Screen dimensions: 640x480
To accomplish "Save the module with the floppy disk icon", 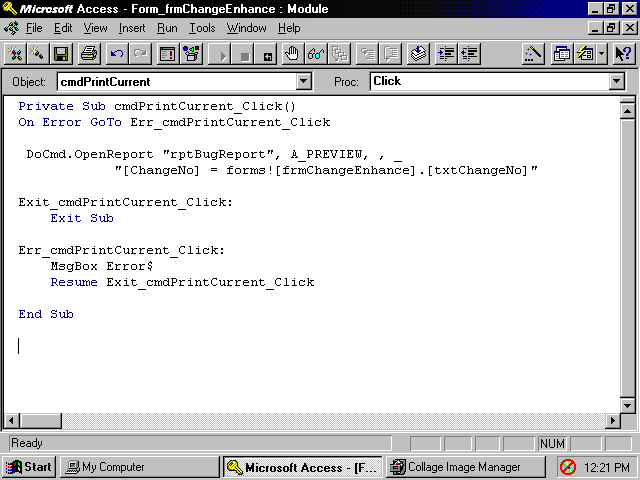I will 61,54.
